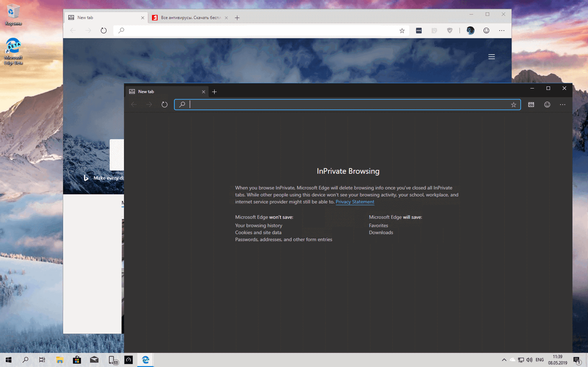Click 'Passwords, addresses, and other form entries'

point(284,240)
